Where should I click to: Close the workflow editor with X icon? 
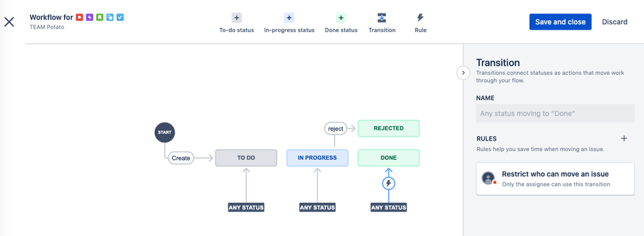click(9, 22)
